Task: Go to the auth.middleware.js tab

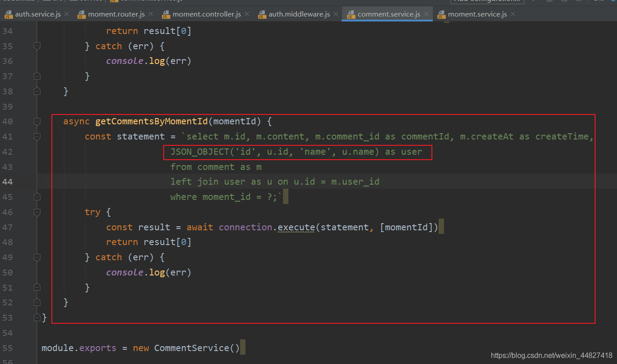Action: [x=299, y=14]
